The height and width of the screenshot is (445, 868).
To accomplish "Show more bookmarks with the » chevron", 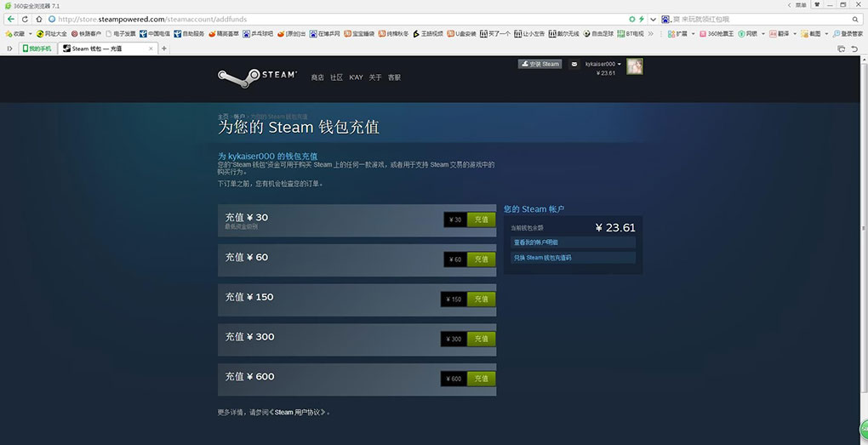I will tap(650, 34).
